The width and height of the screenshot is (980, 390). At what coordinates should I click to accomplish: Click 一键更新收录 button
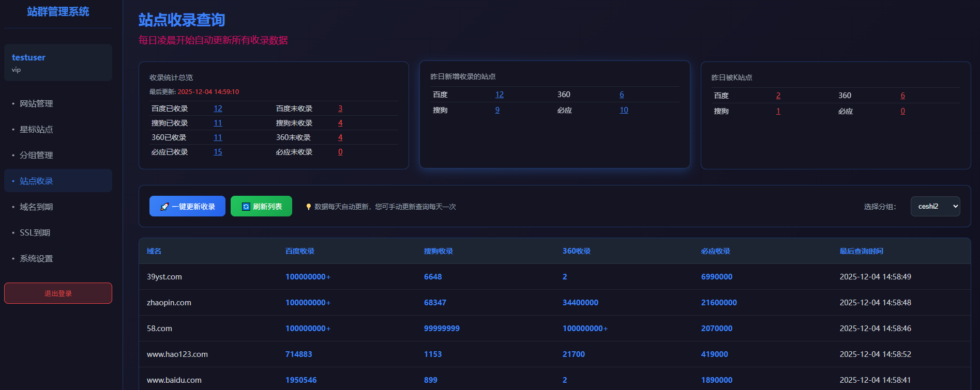(187, 206)
